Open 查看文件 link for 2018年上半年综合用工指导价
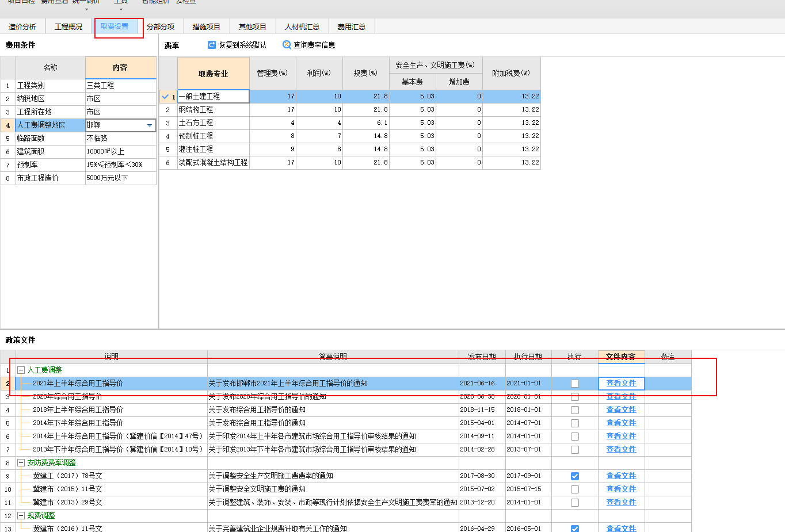The height and width of the screenshot is (532, 785). 621,409
